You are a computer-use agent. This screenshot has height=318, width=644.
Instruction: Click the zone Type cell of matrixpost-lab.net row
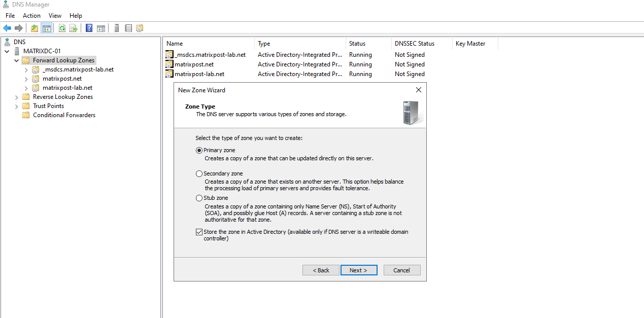300,74
